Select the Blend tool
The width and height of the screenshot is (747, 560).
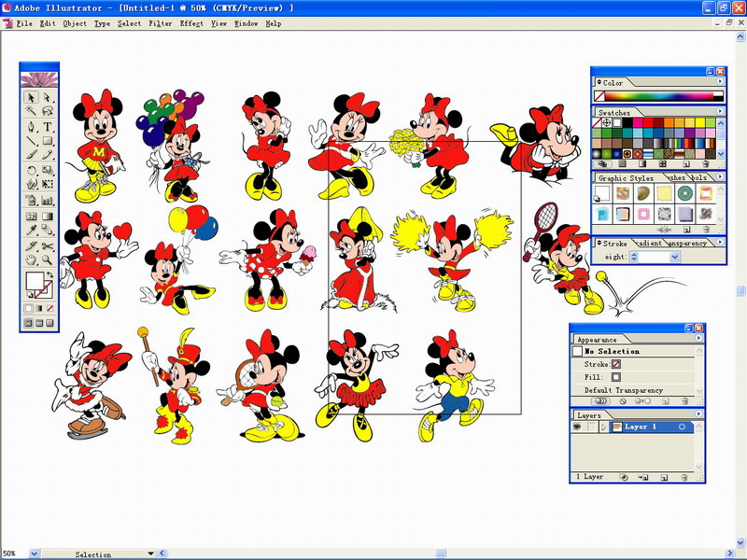(x=48, y=231)
